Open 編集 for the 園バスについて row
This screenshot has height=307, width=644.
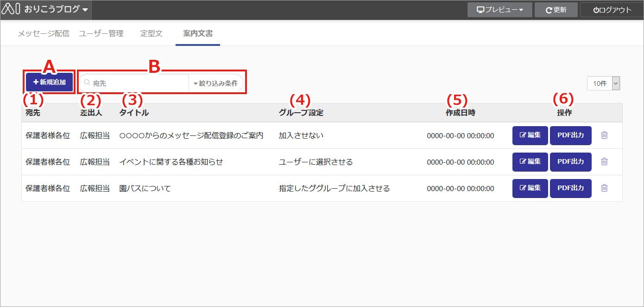[530, 188]
